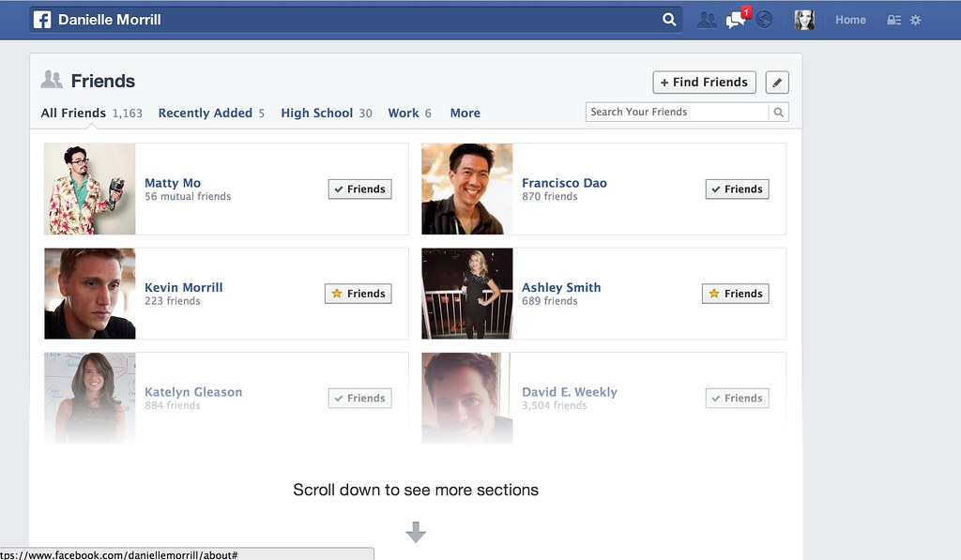The image size is (961, 560).
Task: Open Francisco Dao name link
Action: click(x=564, y=183)
